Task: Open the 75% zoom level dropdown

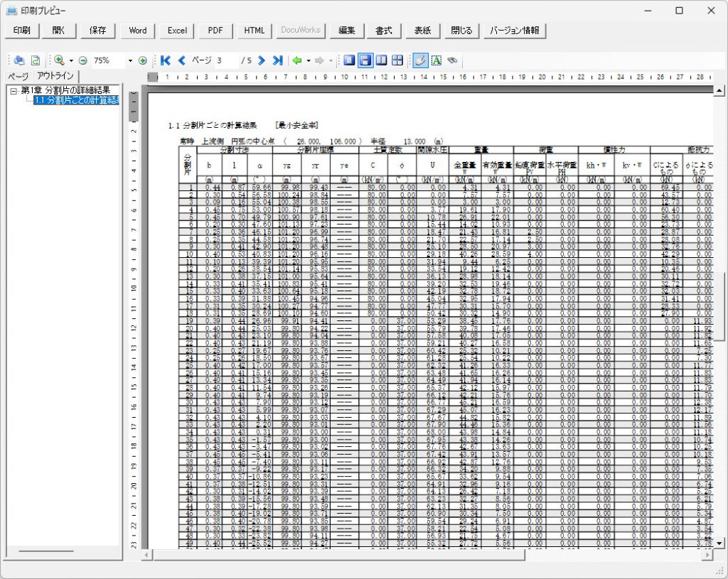Action: [130, 61]
